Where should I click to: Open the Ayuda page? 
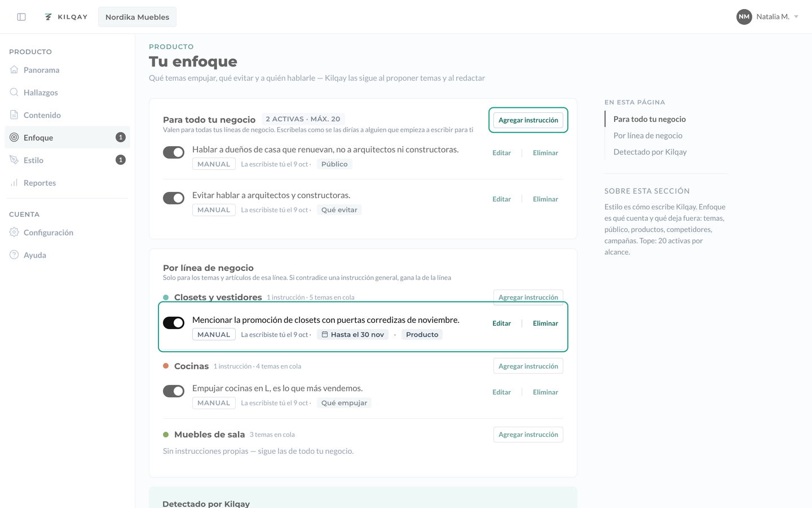(x=67, y=255)
